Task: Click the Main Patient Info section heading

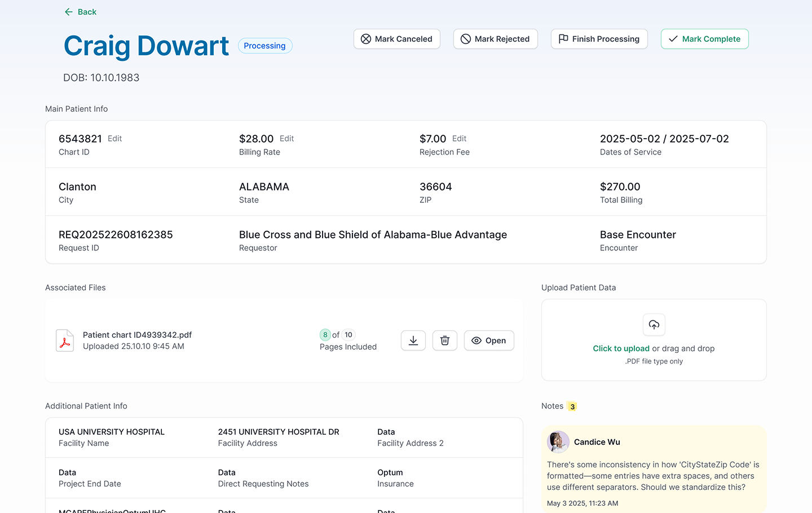Action: 77,109
